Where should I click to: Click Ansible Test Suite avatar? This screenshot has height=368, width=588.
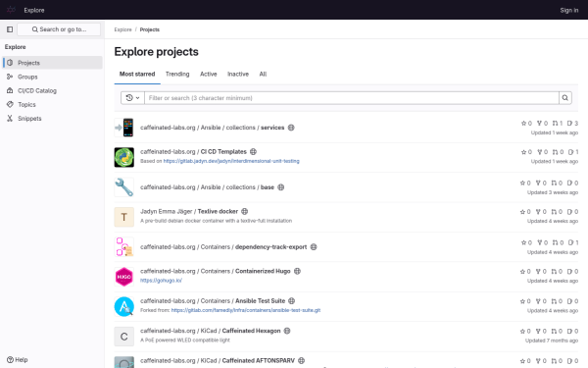[x=124, y=306]
